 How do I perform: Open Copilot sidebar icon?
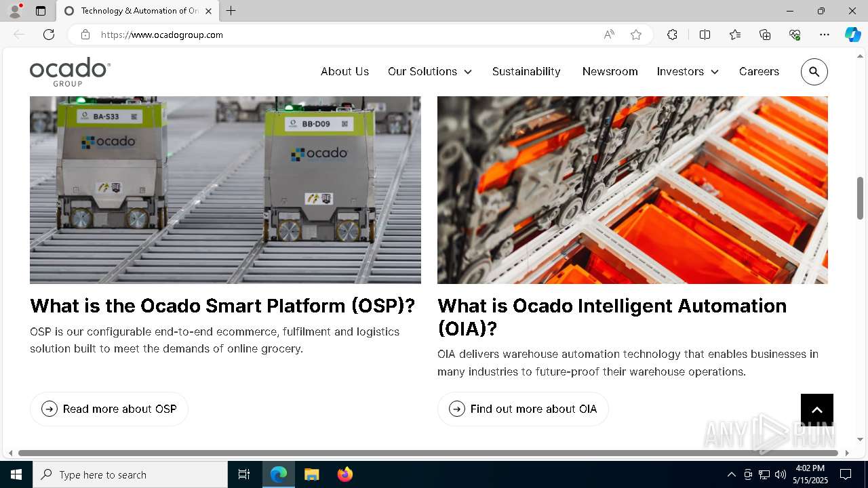[852, 35]
